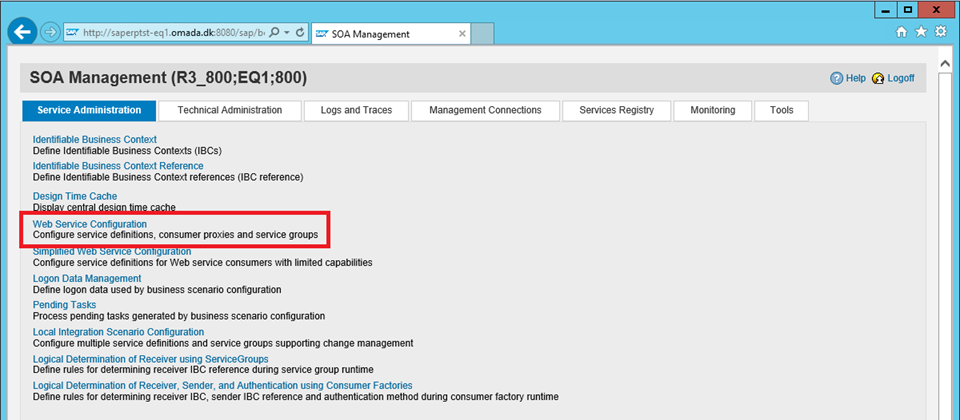
Task: Close the SOA Management browser tab
Action: [462, 34]
